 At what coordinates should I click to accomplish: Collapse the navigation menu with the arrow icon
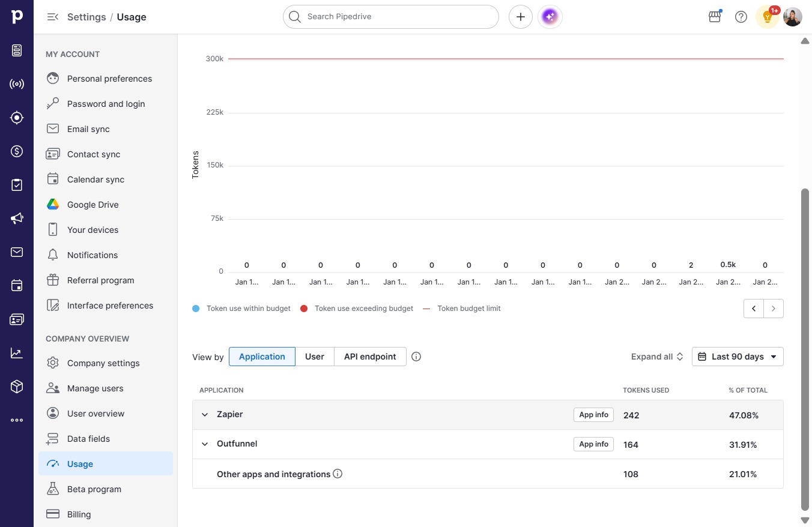53,17
